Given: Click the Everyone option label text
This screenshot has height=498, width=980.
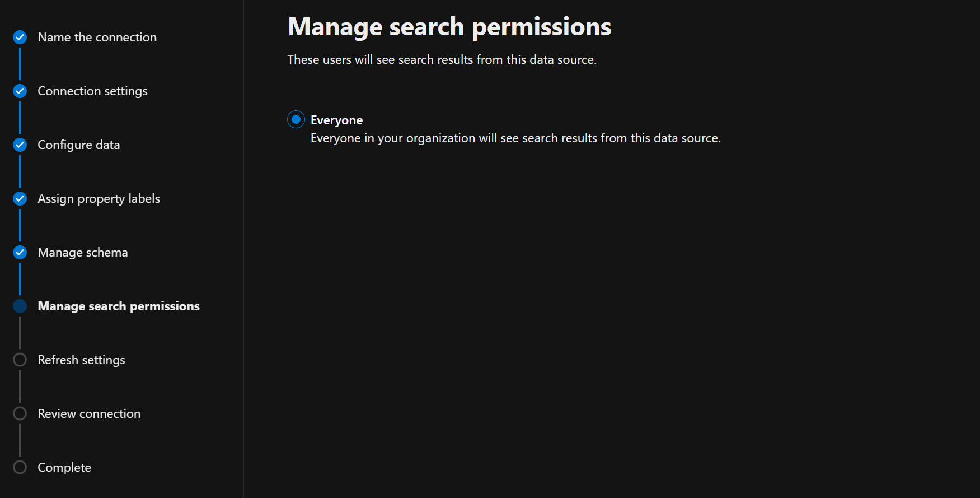Looking at the screenshot, I should [x=336, y=120].
